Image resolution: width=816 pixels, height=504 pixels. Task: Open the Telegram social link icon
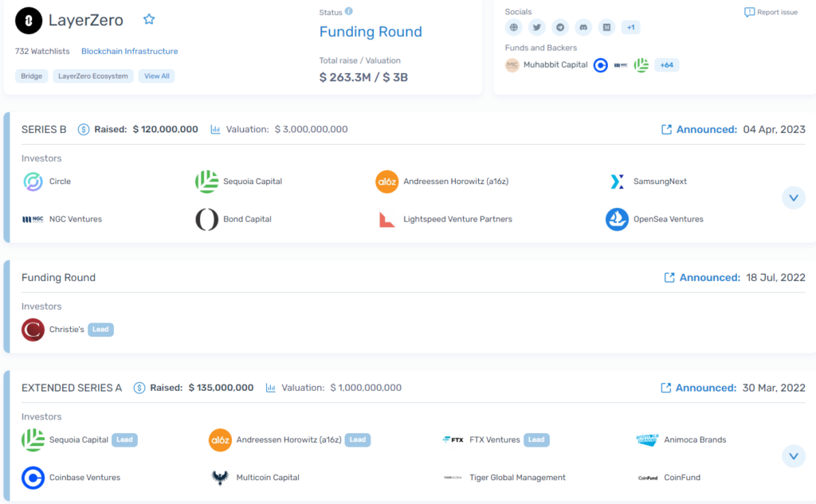(560, 27)
